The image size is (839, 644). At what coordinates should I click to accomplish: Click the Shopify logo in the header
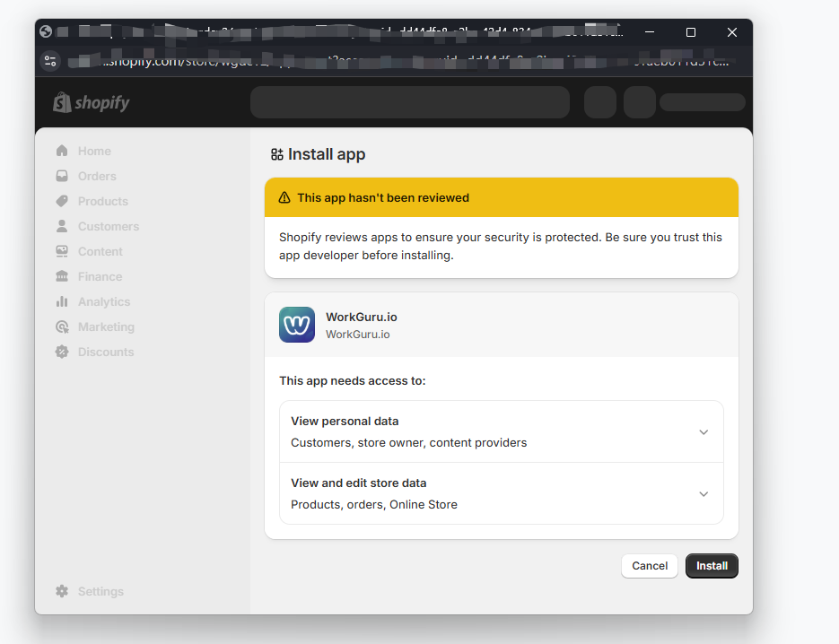point(92,102)
